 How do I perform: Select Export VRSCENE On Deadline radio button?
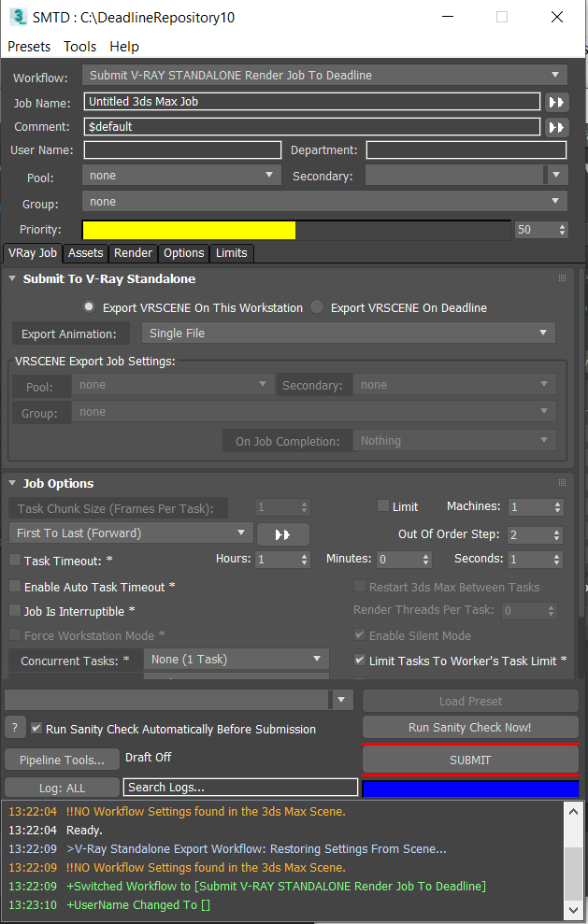click(317, 307)
